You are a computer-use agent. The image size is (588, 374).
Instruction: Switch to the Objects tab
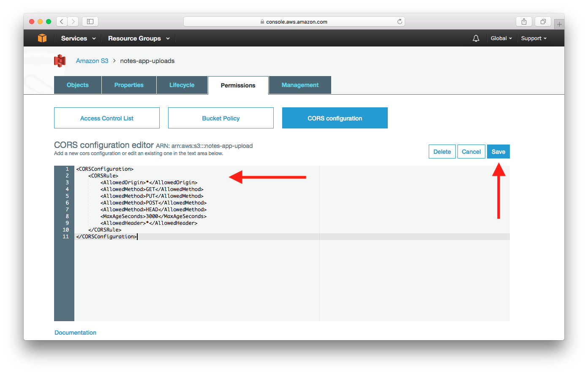(x=78, y=85)
